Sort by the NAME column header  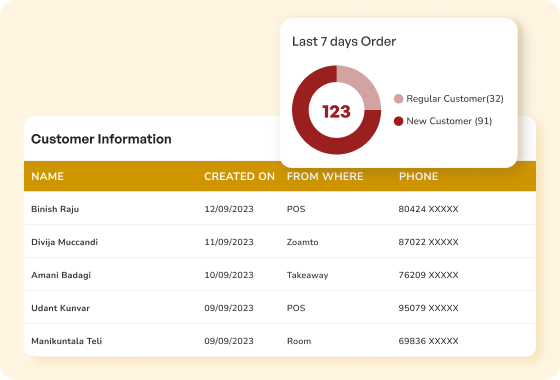48,176
